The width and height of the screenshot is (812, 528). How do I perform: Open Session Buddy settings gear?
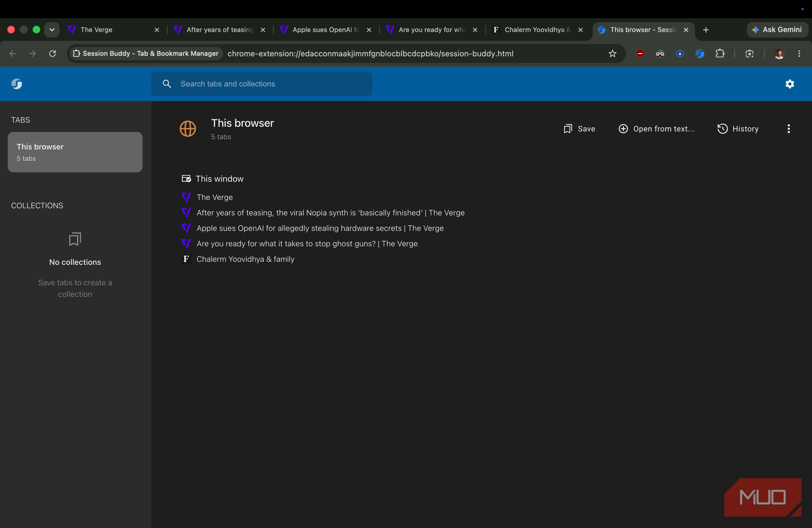789,84
